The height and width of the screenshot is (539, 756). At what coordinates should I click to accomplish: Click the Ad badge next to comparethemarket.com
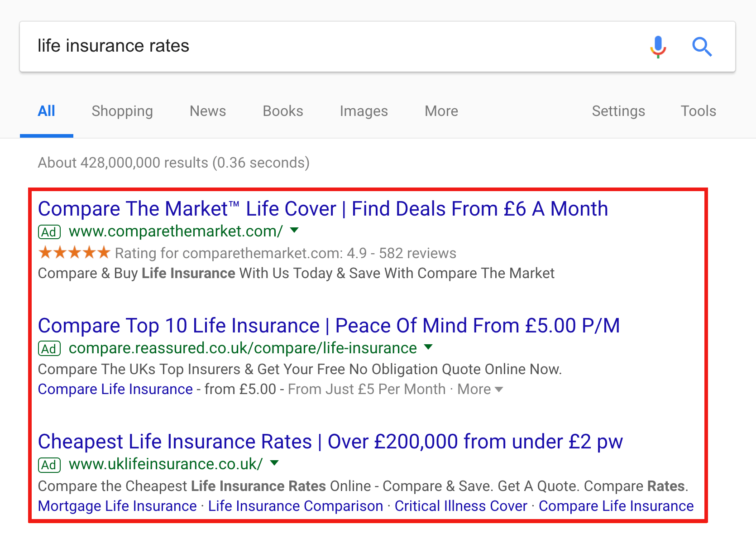click(49, 232)
